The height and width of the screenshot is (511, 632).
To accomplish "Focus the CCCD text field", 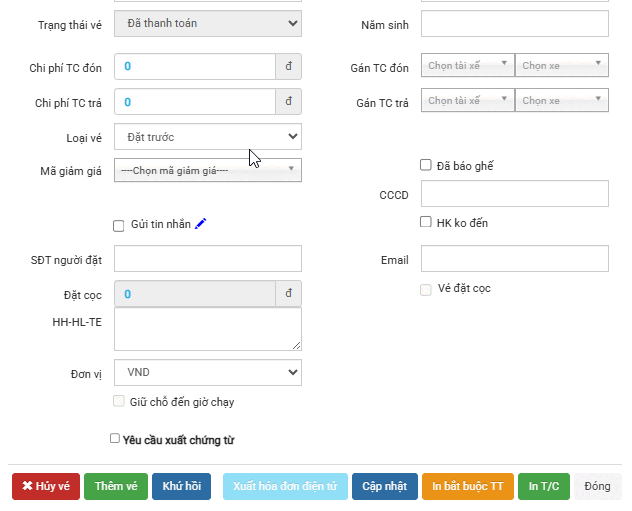I will coord(514,194).
